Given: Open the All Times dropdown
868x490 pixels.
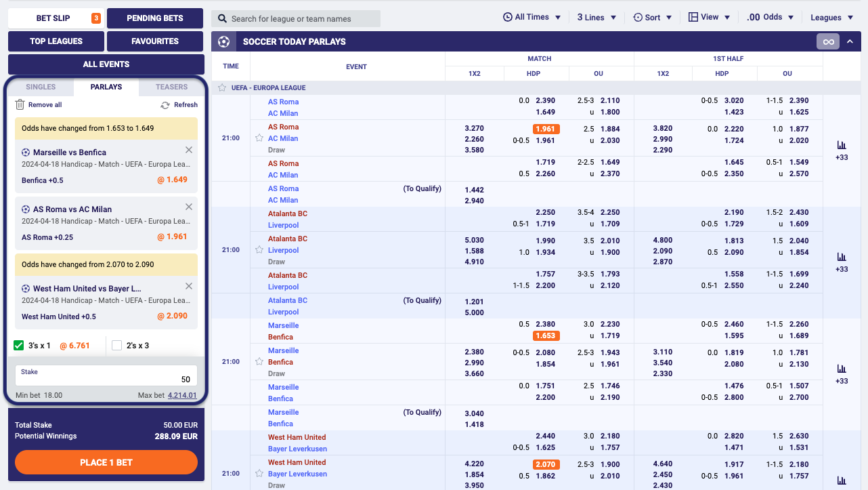Looking at the screenshot, I should pyautogui.click(x=532, y=18).
